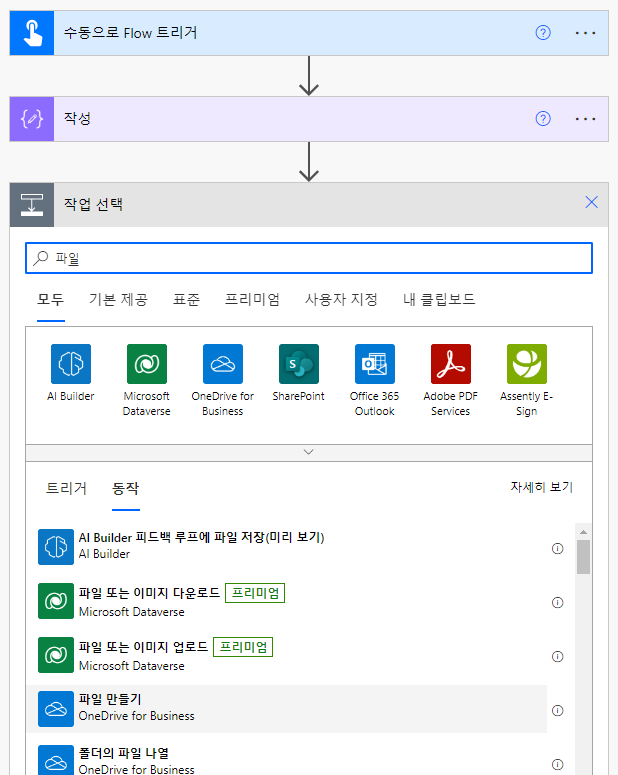Select the 동작 tab
Image resolution: width=618 pixels, height=775 pixels.
[126, 488]
